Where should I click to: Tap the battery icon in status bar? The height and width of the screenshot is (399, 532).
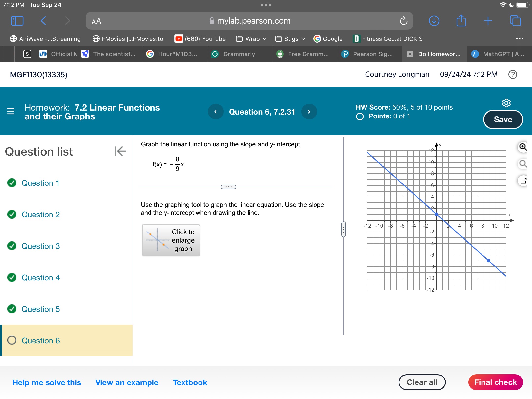pyautogui.click(x=523, y=5)
